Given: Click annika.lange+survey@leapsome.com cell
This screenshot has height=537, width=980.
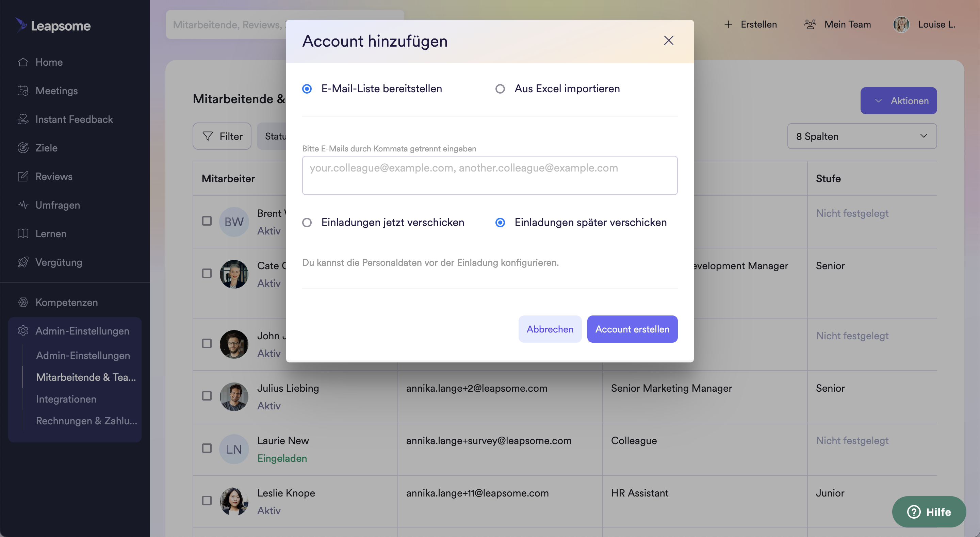Looking at the screenshot, I should [x=489, y=440].
